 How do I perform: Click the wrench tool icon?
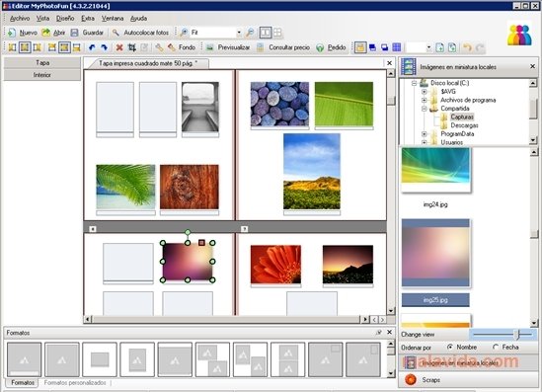pyautogui.click(x=159, y=47)
